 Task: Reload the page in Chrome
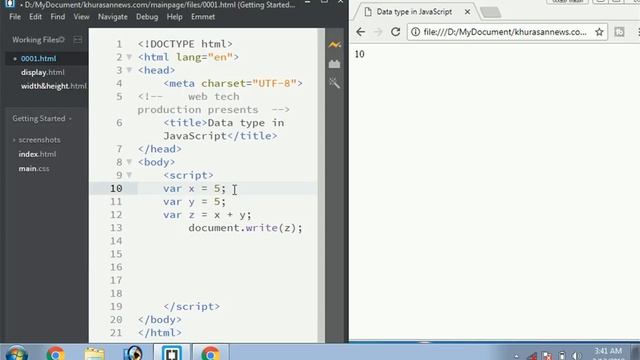[395, 32]
